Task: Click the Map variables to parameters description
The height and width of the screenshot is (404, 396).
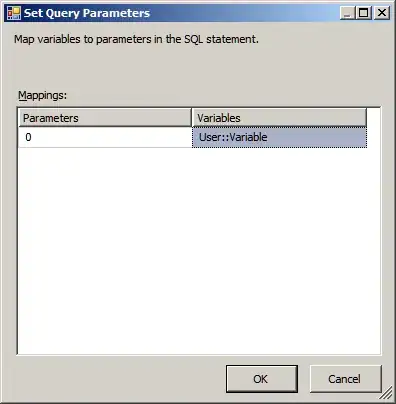Action: click(136, 39)
